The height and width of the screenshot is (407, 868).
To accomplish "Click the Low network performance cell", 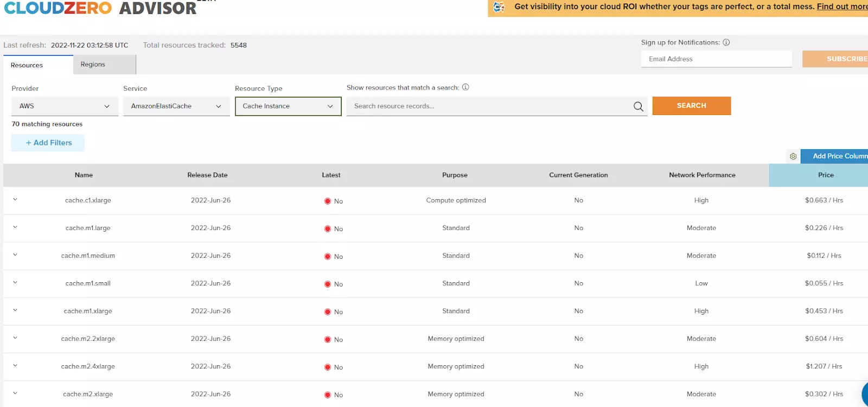I will pos(701,283).
